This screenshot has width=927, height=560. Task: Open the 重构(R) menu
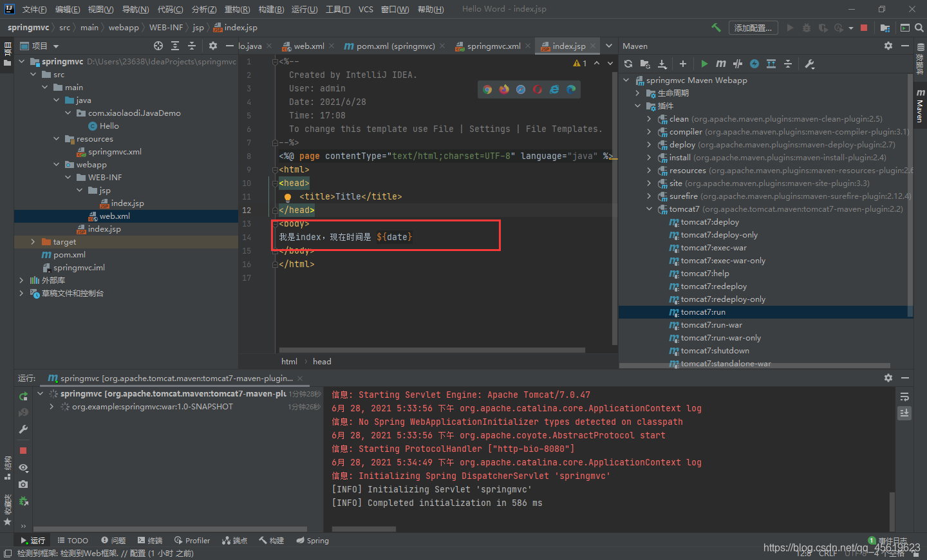pyautogui.click(x=237, y=9)
